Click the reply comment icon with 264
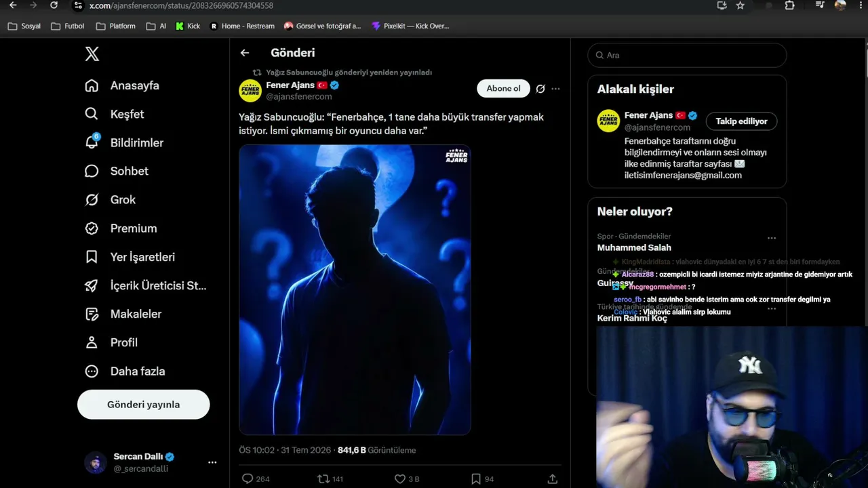868x488 pixels. tap(248, 479)
